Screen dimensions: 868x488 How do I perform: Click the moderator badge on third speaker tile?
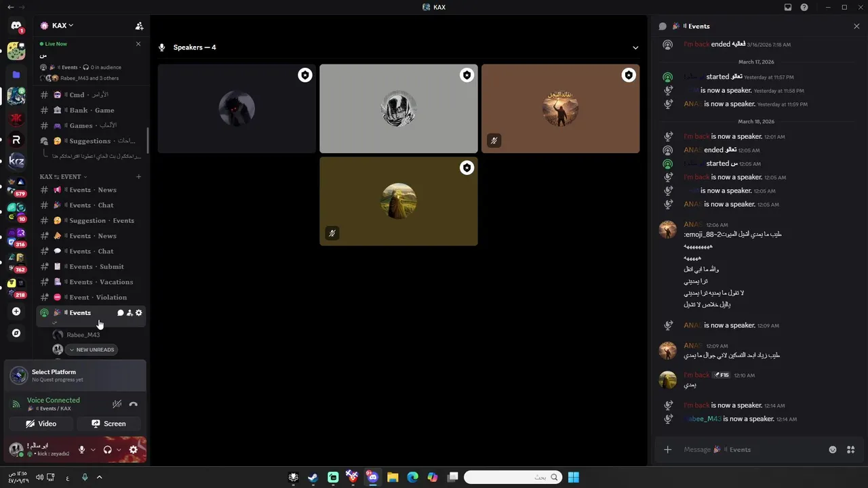[x=629, y=75]
